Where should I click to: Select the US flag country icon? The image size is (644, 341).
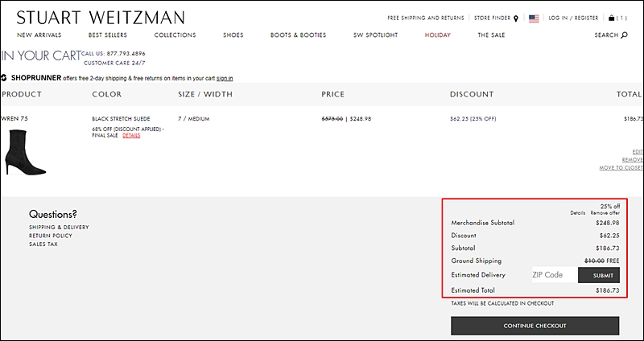click(x=534, y=18)
